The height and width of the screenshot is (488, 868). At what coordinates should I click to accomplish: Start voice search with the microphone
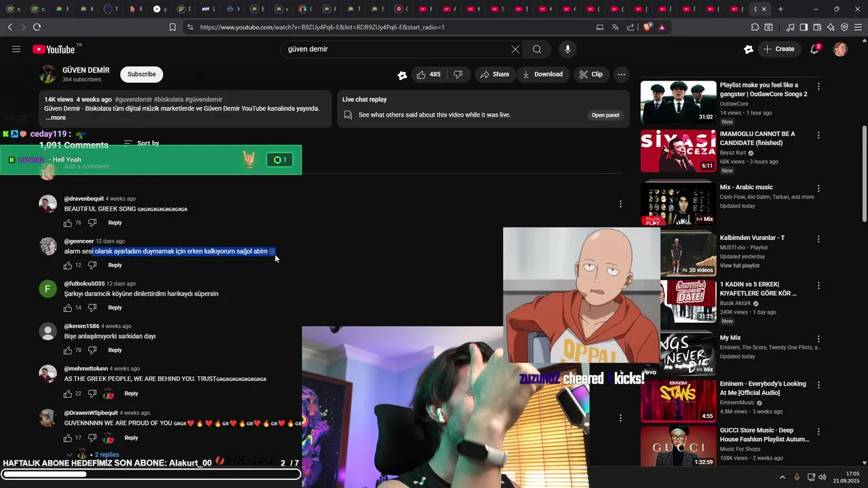pos(568,49)
